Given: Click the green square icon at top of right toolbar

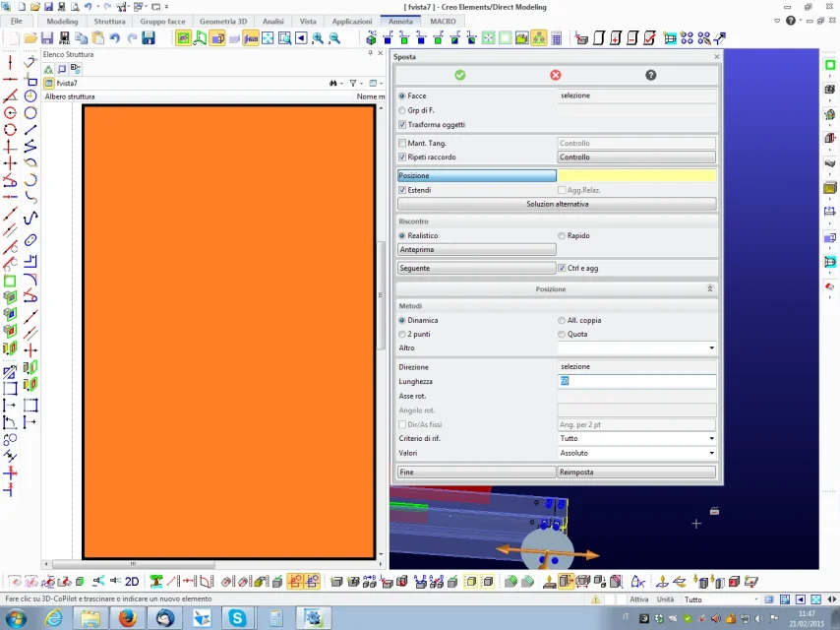Looking at the screenshot, I should pos(830,65).
